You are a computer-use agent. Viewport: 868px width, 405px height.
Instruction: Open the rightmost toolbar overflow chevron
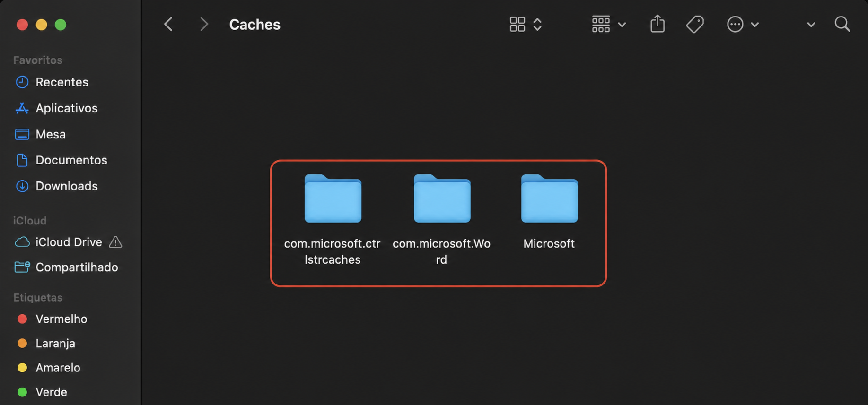(x=811, y=25)
